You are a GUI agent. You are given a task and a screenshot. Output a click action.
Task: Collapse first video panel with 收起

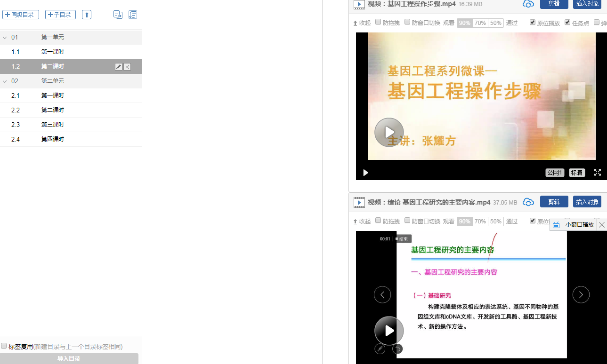362,23
